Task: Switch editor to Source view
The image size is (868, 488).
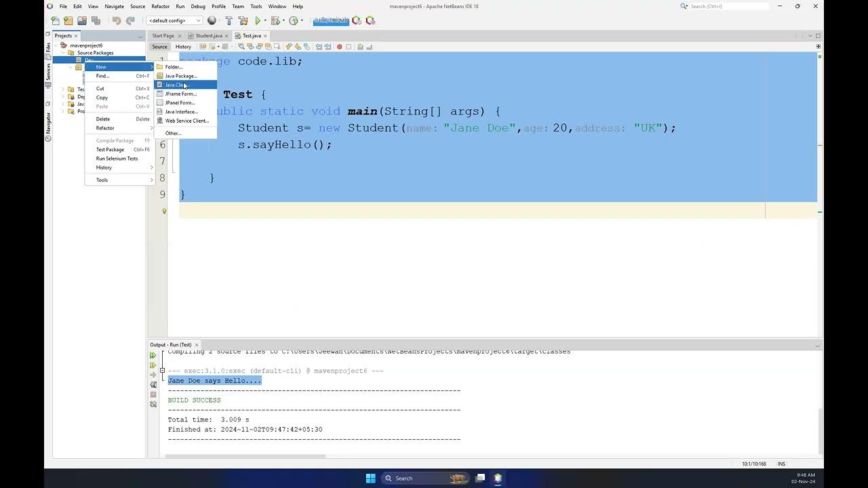Action: tap(159, 47)
